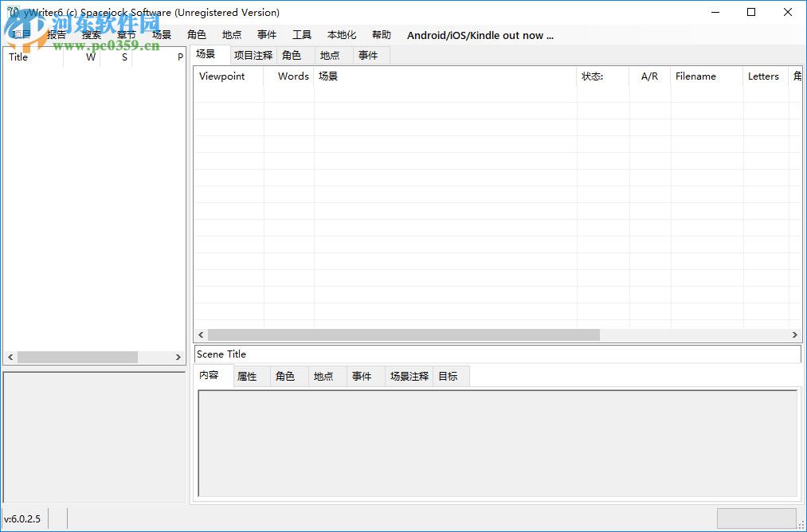Click inside the Scene Title field
This screenshot has width=807, height=532.
pyautogui.click(x=358, y=354)
